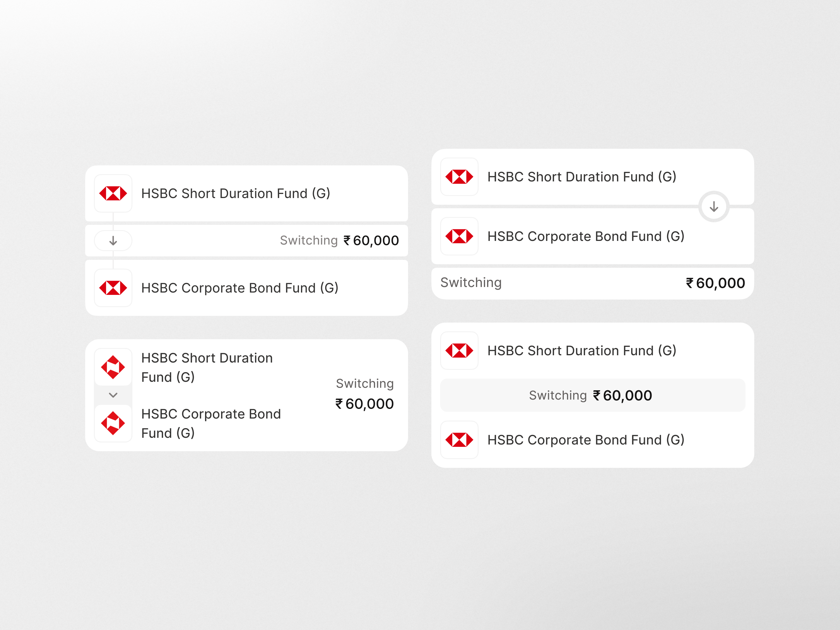Select 'HSBC Corporate Bond Fund (G)' in top-left card
840x630 pixels.
240,288
